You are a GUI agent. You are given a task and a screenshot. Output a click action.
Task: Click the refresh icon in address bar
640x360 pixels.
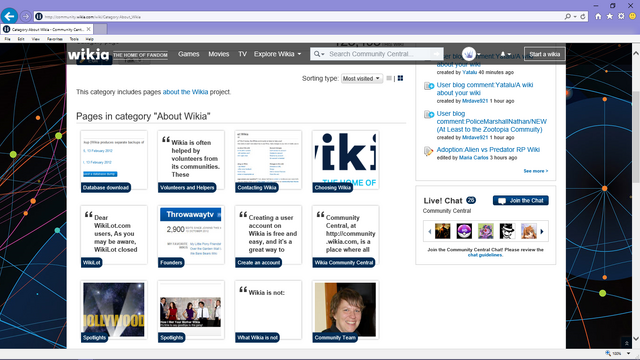pos(583,17)
